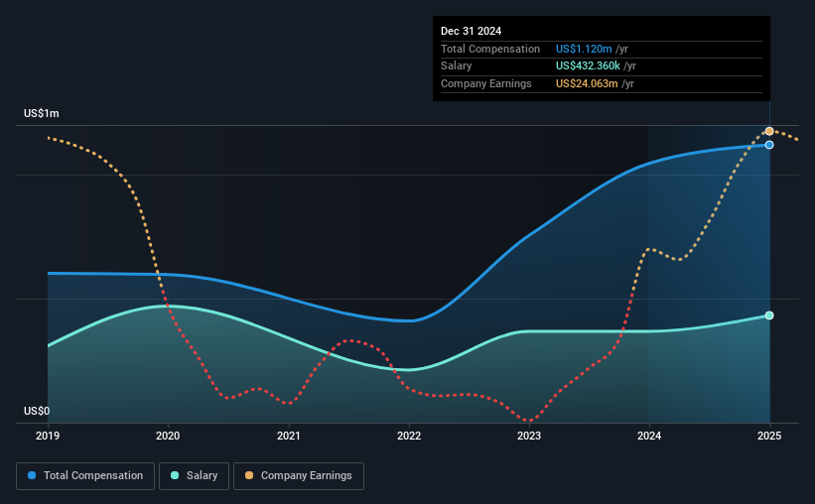815x504 pixels.
Task: Toggle the Salary legend button
Action: point(194,476)
